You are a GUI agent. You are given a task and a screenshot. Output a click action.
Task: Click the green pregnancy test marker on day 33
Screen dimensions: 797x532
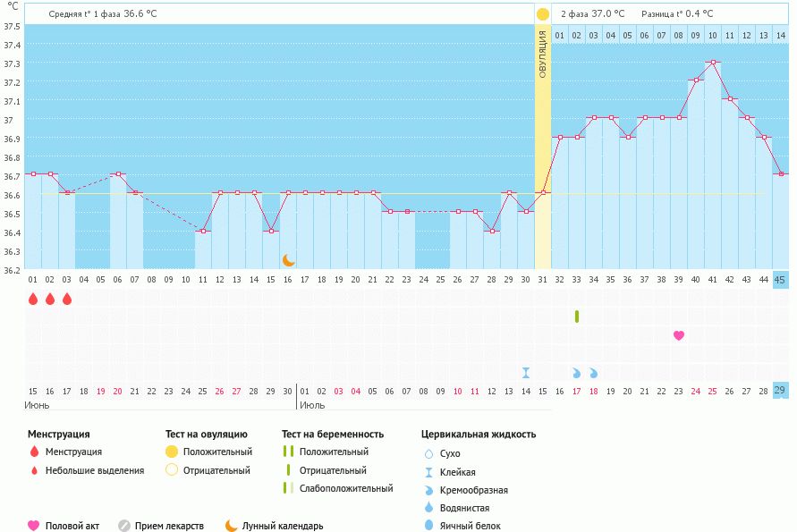[577, 316]
